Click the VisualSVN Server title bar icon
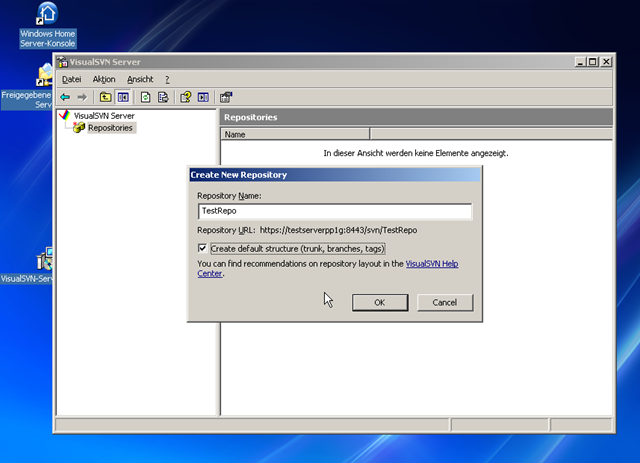The width and height of the screenshot is (640, 463). tap(62, 62)
